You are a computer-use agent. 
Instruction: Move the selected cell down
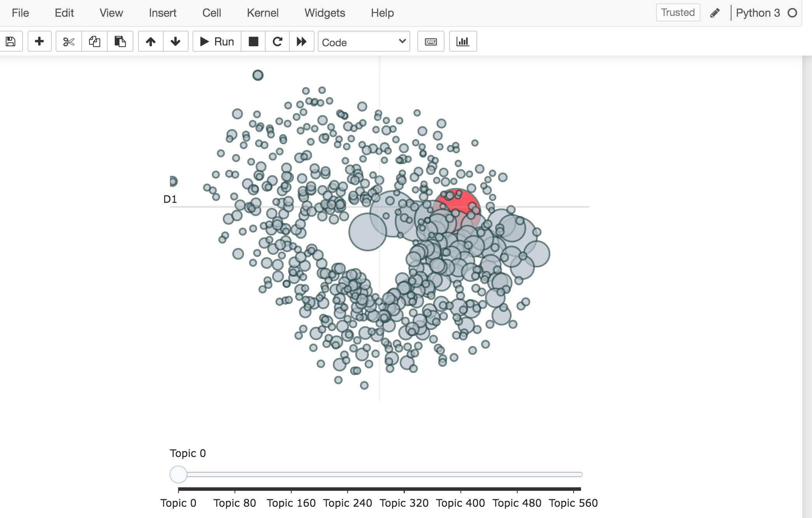tap(175, 41)
